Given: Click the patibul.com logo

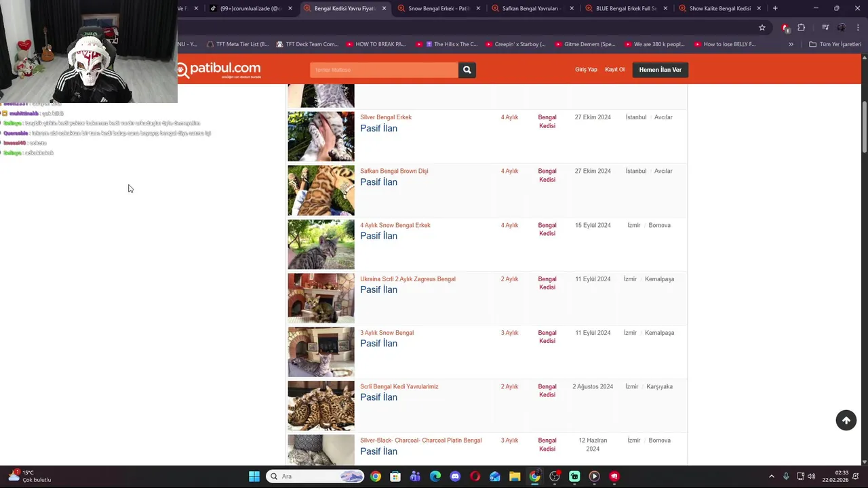Looking at the screenshot, I should click(x=219, y=69).
